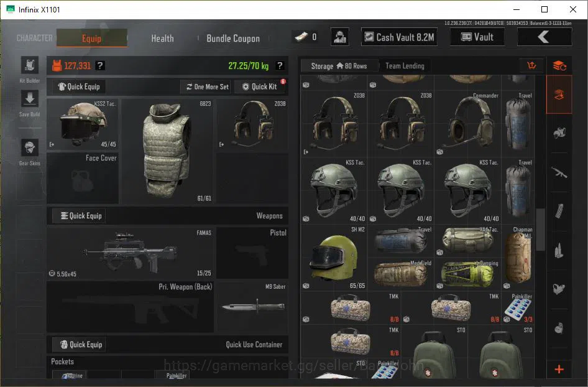Select the equipped 6B23 body armor
This screenshot has height=387, width=588.
tap(167, 151)
